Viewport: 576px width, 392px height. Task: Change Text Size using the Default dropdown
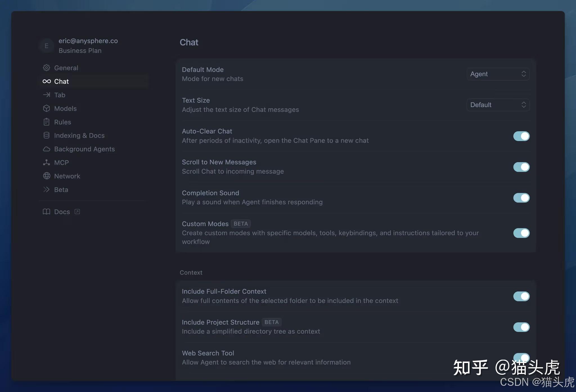pos(498,105)
